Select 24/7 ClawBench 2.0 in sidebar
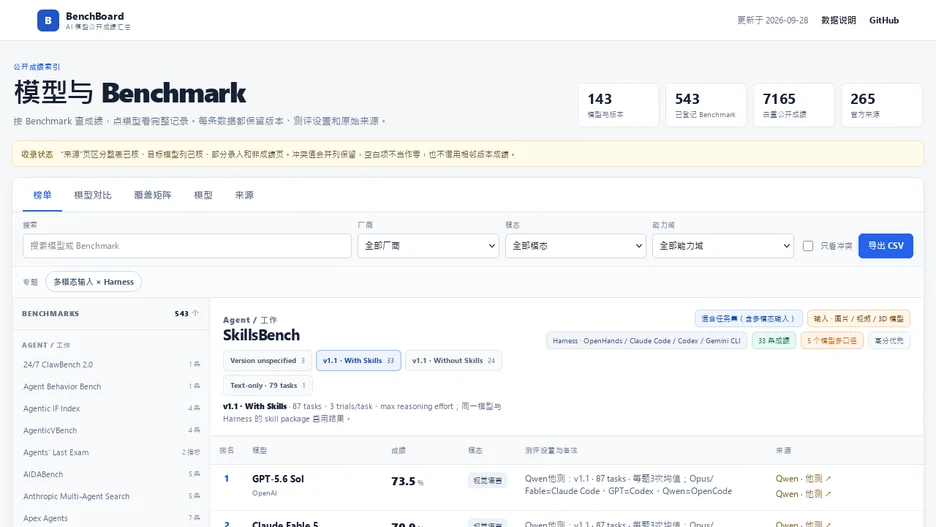The image size is (936, 527). click(111, 365)
